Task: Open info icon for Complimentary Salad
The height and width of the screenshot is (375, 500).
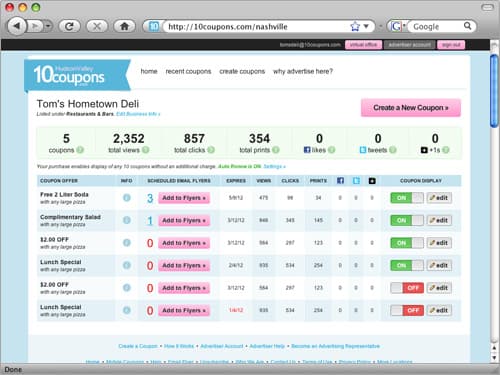Action: coord(127,220)
